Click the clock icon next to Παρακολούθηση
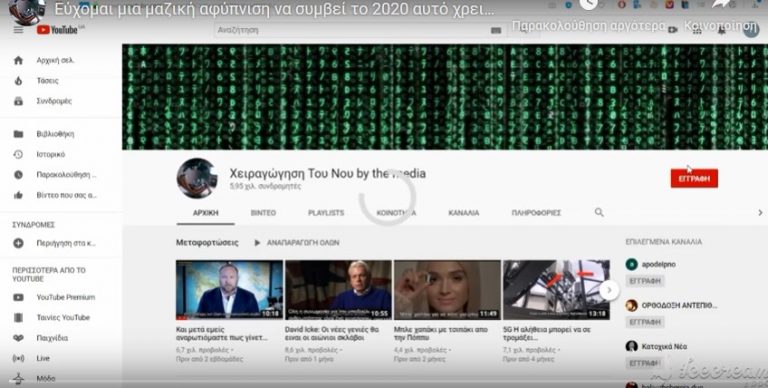 coord(18,175)
